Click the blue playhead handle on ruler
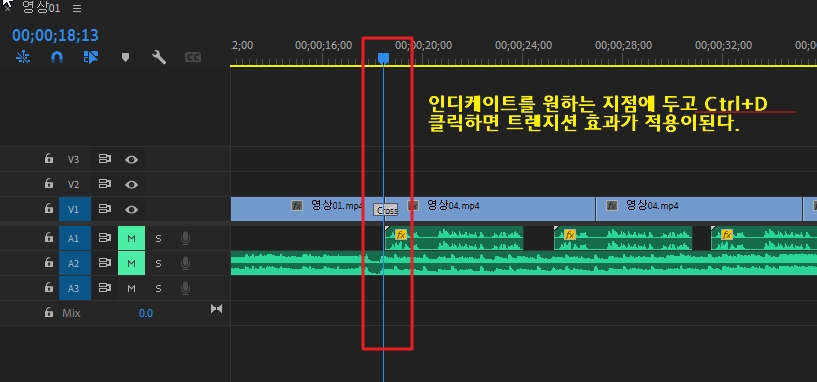Viewport: 817px width, 382px height. (383, 58)
